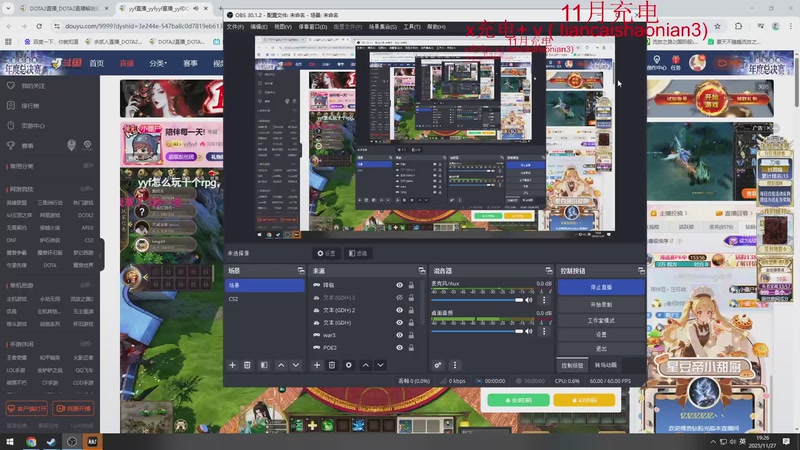Open OBS from the Windows taskbar
This screenshot has height=450, width=800.
(71, 442)
